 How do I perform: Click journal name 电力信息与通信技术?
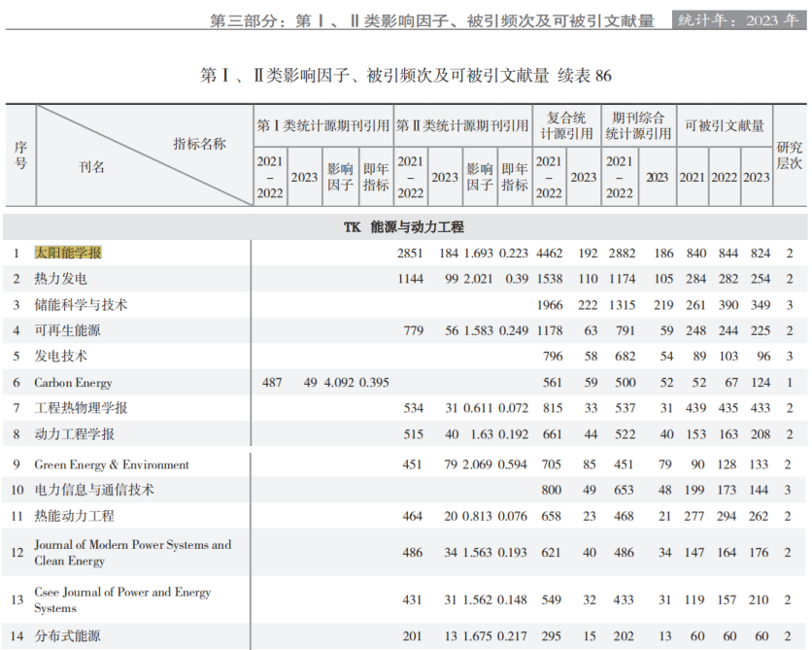coord(94,490)
